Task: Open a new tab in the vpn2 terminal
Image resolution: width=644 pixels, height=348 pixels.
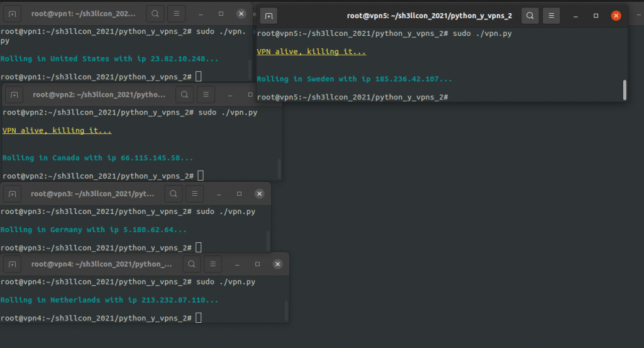Action: click(x=14, y=95)
